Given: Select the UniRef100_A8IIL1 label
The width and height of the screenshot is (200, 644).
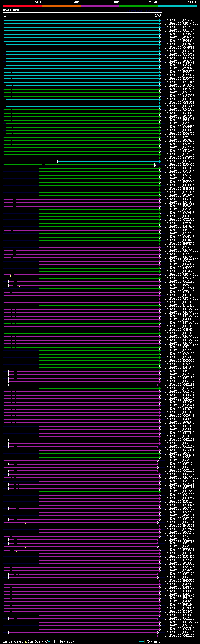Looking at the screenshot, I should [x=179, y=481].
